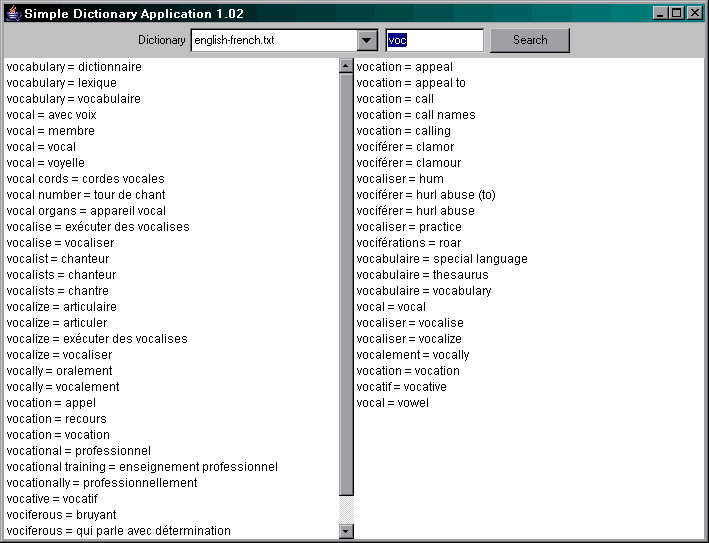Viewport: 709px width, 543px height.
Task: Select 'vocation = appeal to' entry
Action: tap(411, 83)
